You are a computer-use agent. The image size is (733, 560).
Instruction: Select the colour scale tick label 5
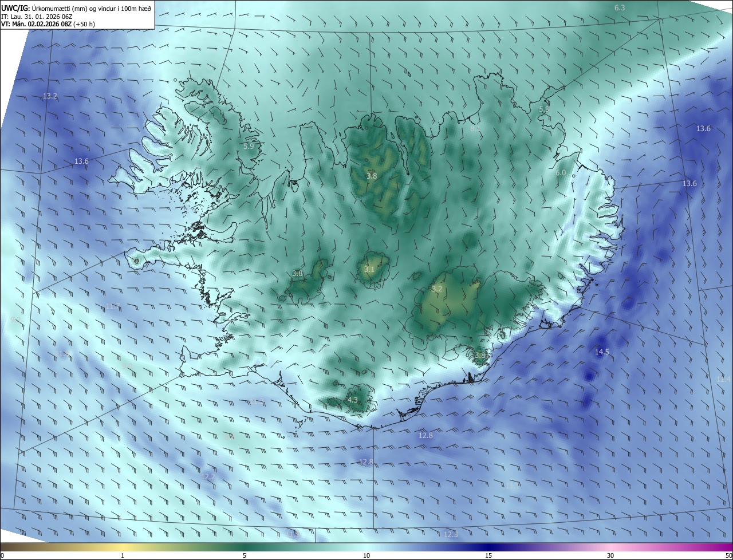[x=245, y=555]
